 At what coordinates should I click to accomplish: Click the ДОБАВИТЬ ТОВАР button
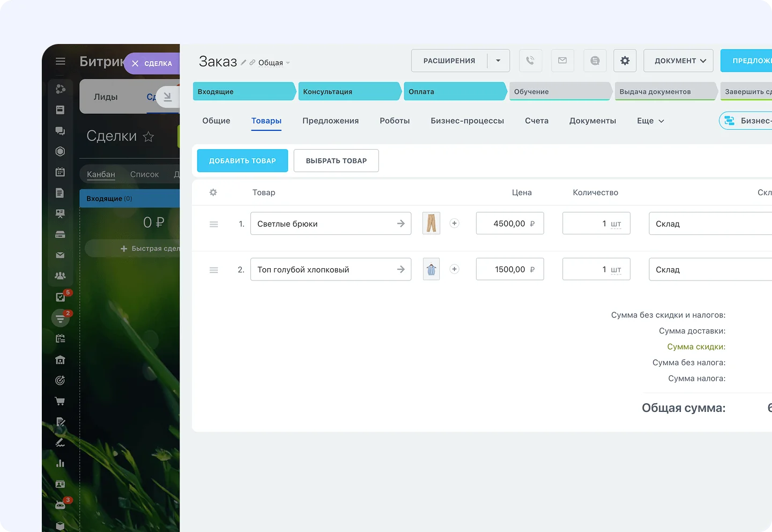tap(242, 161)
